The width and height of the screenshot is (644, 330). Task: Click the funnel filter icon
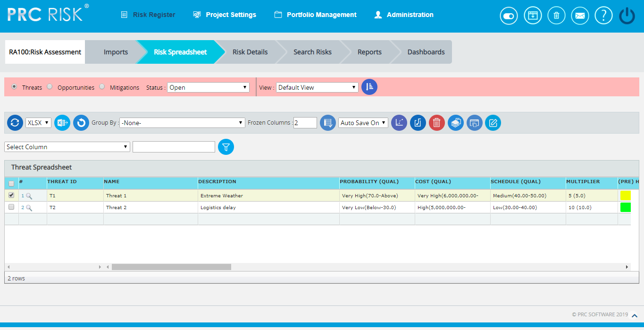(226, 147)
